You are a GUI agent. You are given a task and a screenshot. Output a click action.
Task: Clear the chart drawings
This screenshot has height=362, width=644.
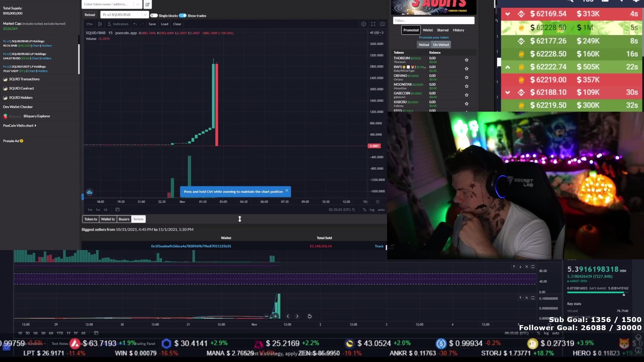177,24
